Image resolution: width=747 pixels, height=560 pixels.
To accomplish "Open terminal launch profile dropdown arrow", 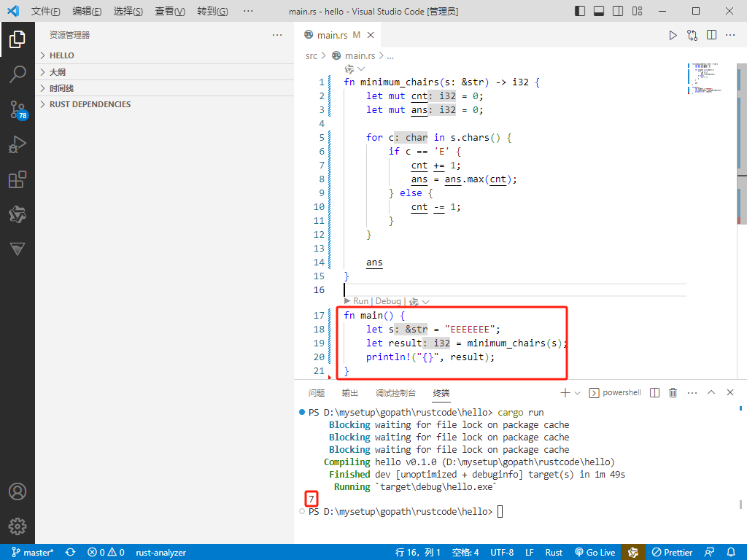I will pos(578,393).
